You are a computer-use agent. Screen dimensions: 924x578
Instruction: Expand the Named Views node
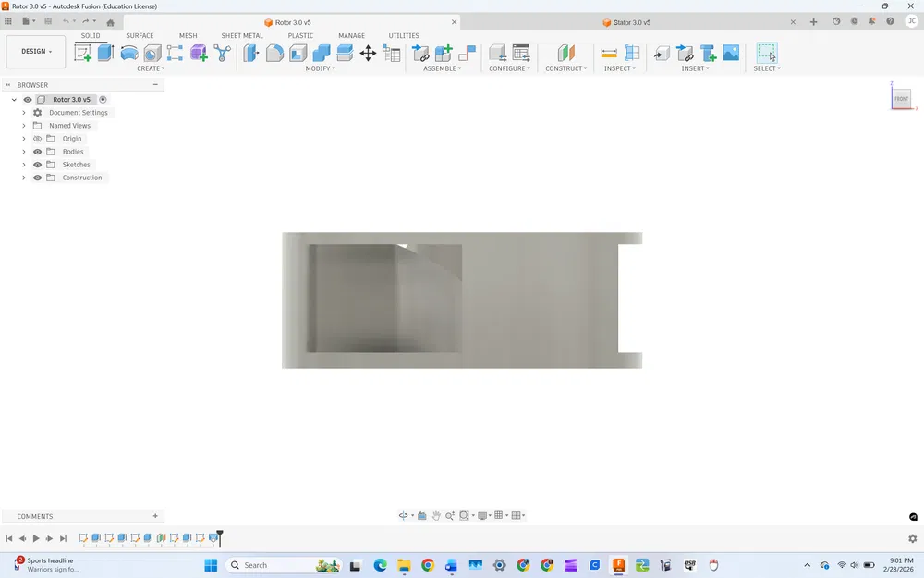tap(24, 126)
